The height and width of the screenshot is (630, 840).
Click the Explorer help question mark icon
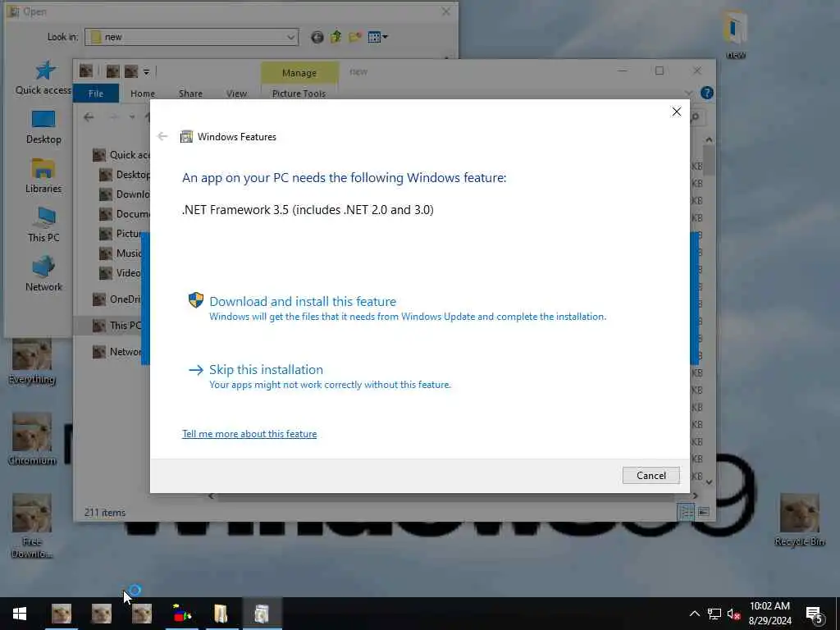point(706,94)
